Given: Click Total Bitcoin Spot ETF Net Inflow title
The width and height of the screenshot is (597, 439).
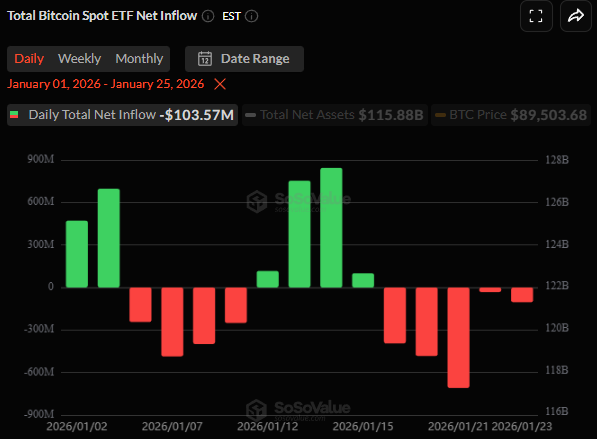Looking at the screenshot, I should [102, 16].
